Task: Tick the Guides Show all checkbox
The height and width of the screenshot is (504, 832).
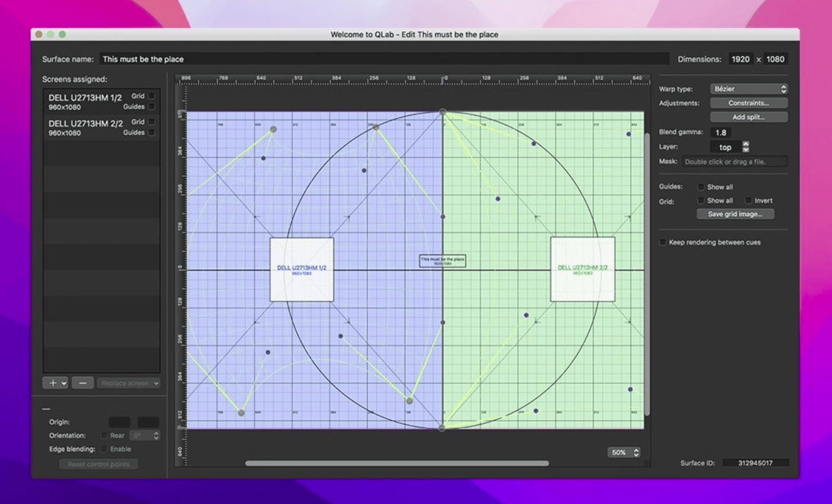Action: 701,187
